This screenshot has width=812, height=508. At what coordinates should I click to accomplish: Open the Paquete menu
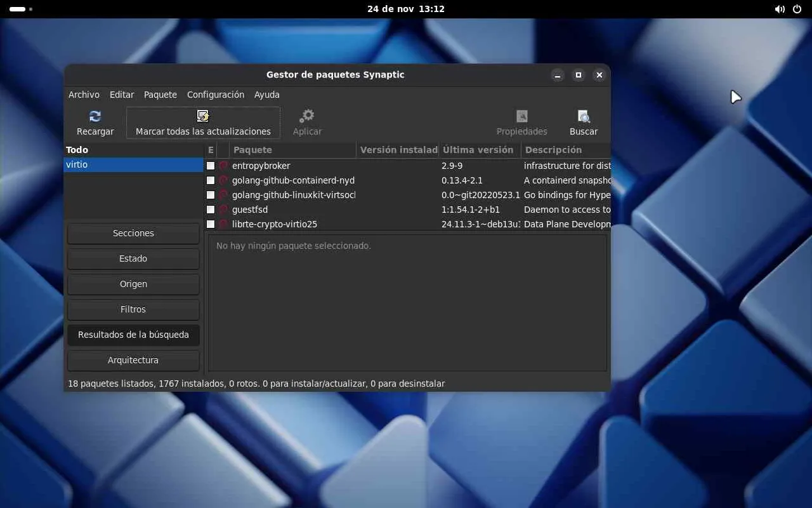(160, 95)
